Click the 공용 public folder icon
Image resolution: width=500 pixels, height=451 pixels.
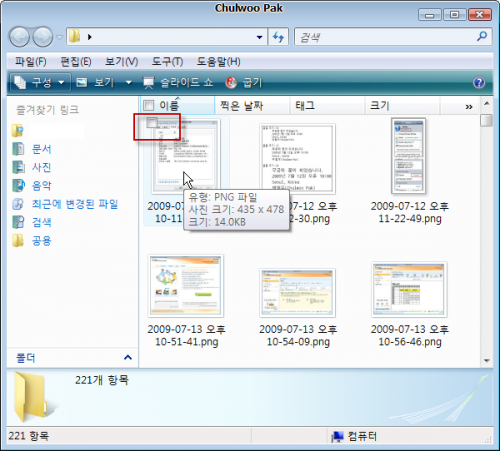pos(18,241)
